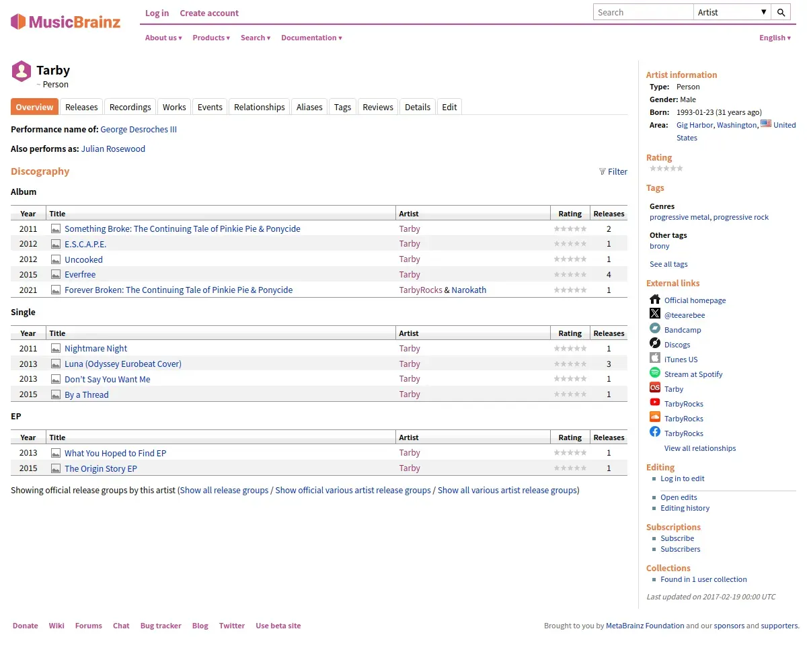Screen dimensions: 807x672
Task: Switch to the Aliases tab
Action: pos(309,107)
